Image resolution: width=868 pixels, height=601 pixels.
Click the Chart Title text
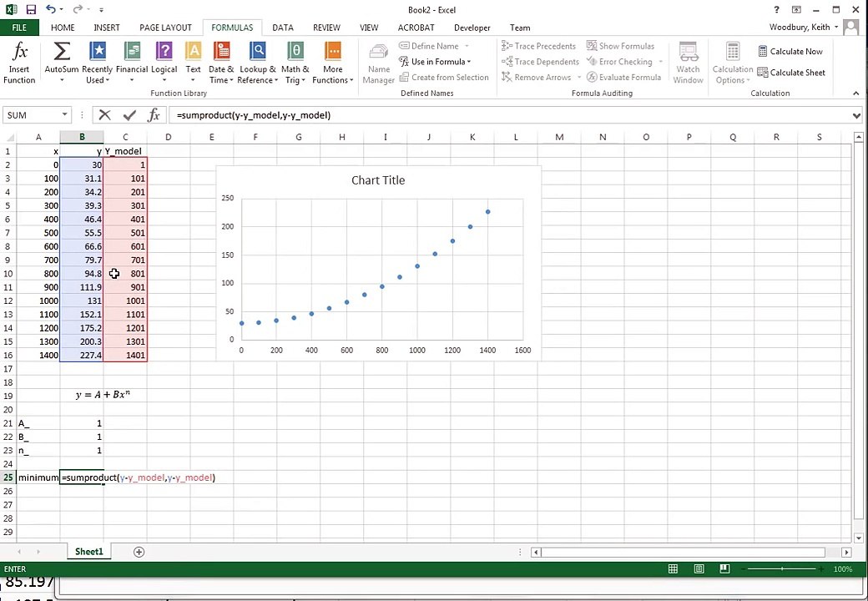[x=378, y=180]
